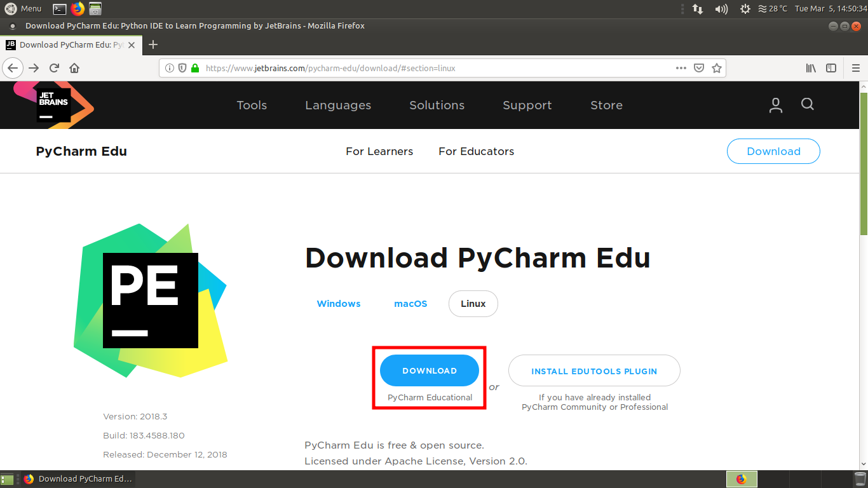The image size is (868, 488).
Task: Open the JetBrains site search icon
Action: pos(808,104)
